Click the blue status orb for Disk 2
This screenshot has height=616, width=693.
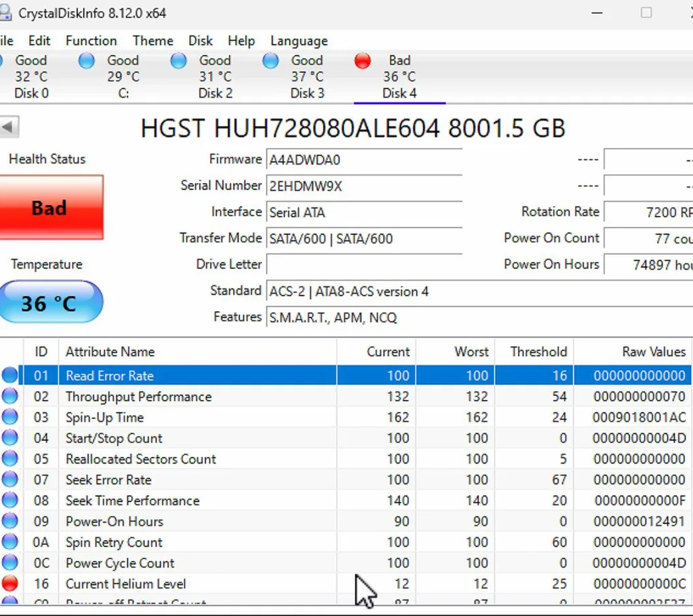178,60
